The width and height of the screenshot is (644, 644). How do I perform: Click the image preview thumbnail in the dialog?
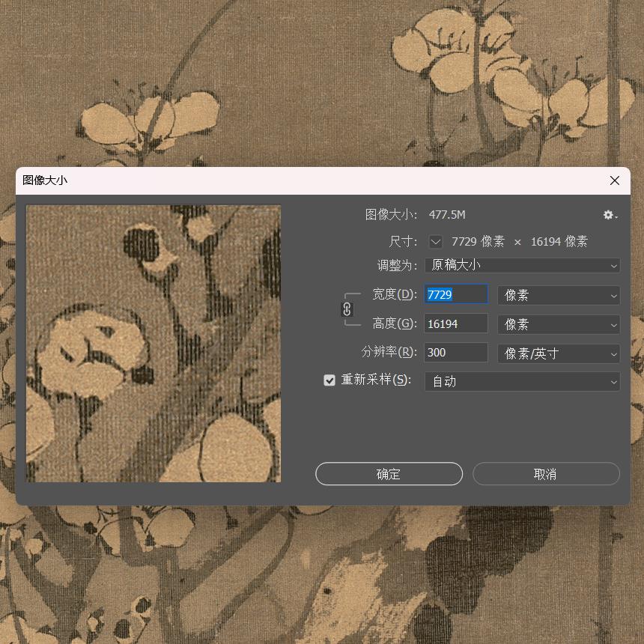[x=154, y=344]
